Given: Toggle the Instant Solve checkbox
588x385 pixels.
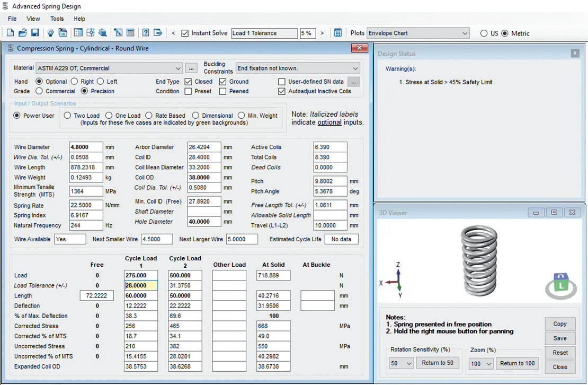Looking at the screenshot, I should [x=185, y=33].
